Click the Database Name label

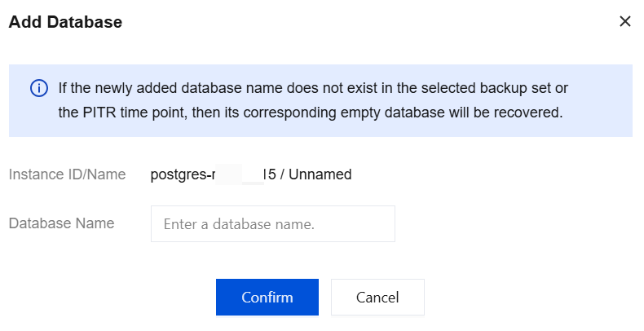coord(61,223)
